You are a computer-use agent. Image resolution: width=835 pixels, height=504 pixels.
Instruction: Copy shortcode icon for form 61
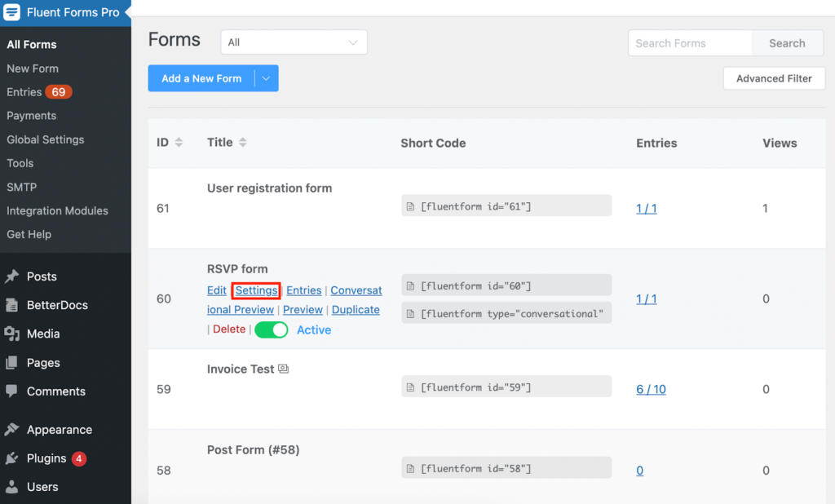[x=412, y=207]
